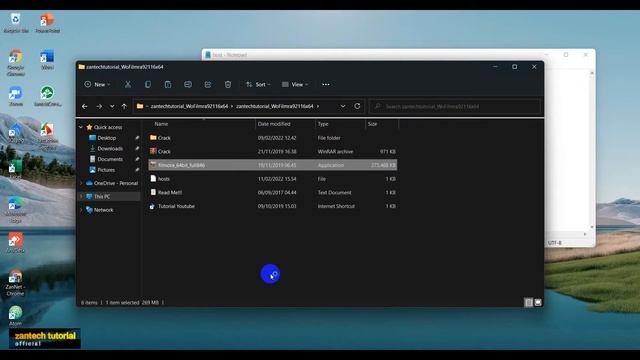Viewport: 640px width, 360px height.
Task: Open the AnyDesk desktop icon
Action: click(x=16, y=243)
